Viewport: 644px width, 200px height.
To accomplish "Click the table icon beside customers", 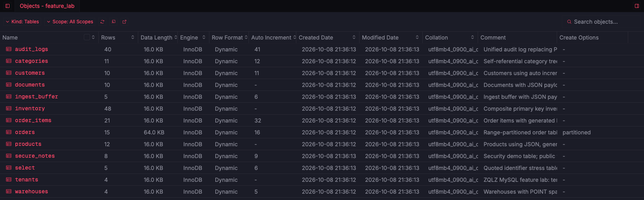I will point(9,73).
